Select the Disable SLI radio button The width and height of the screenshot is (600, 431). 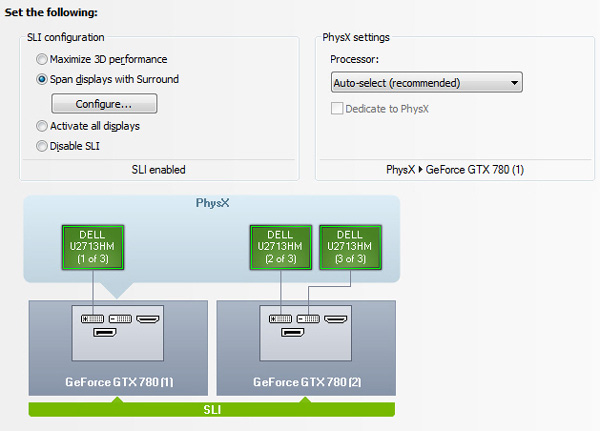tap(42, 146)
